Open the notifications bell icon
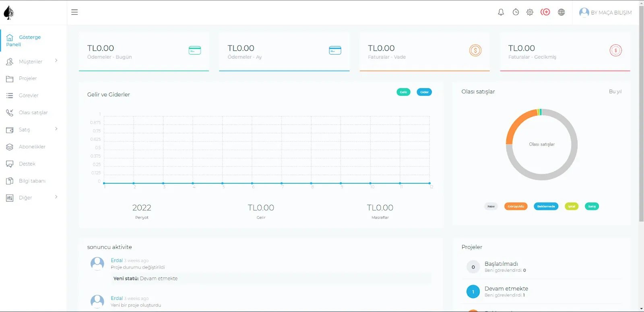This screenshot has width=644, height=312. click(x=501, y=12)
